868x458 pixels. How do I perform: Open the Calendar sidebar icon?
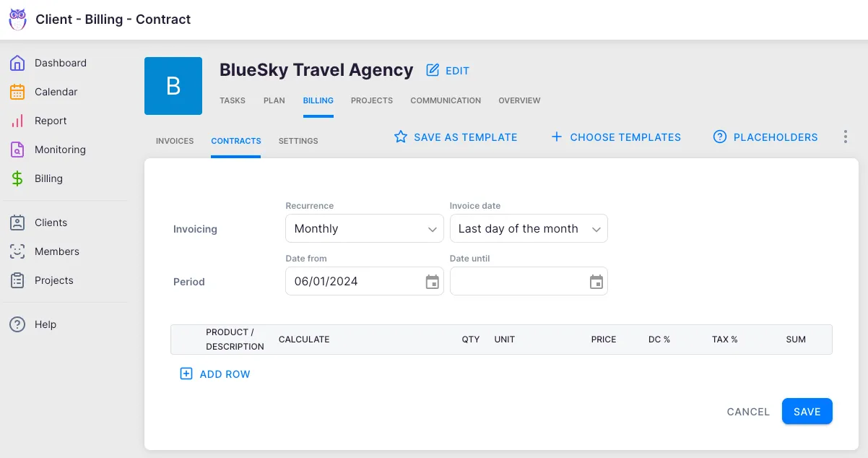point(17,92)
